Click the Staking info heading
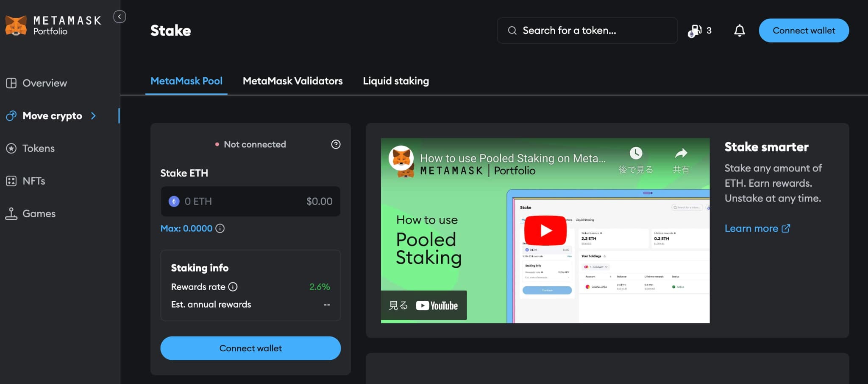Image resolution: width=868 pixels, height=384 pixels. (200, 268)
